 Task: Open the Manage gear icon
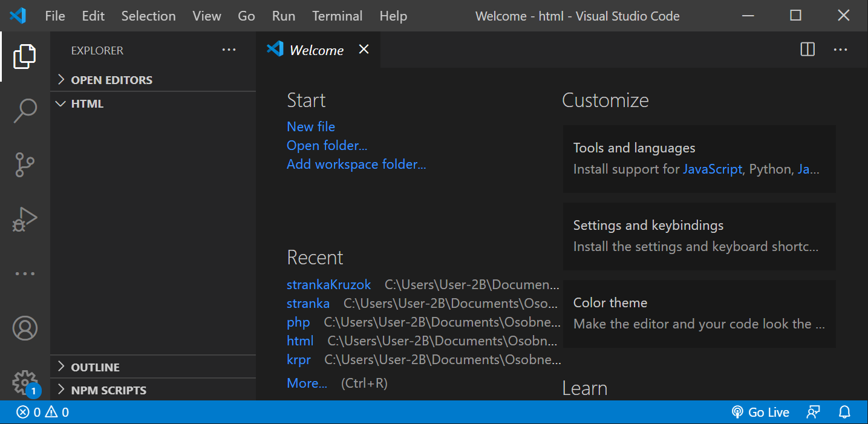[25, 382]
